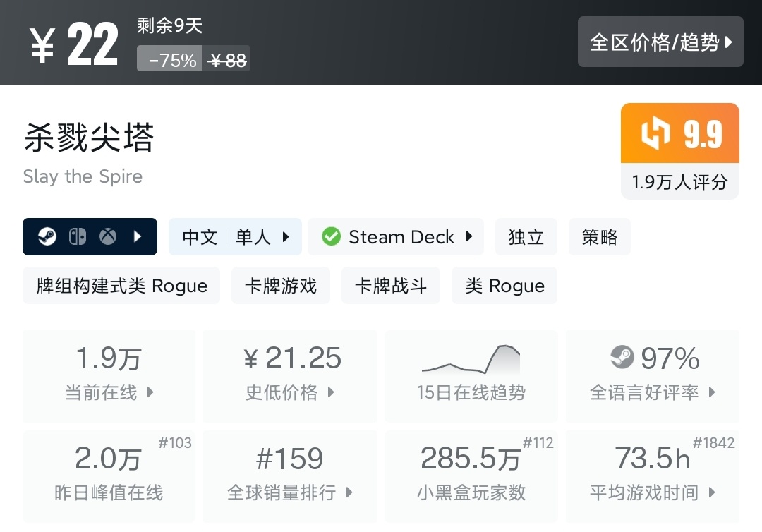Click the Nintendo Switch platform icon
This screenshot has height=532, width=762.
click(78, 236)
